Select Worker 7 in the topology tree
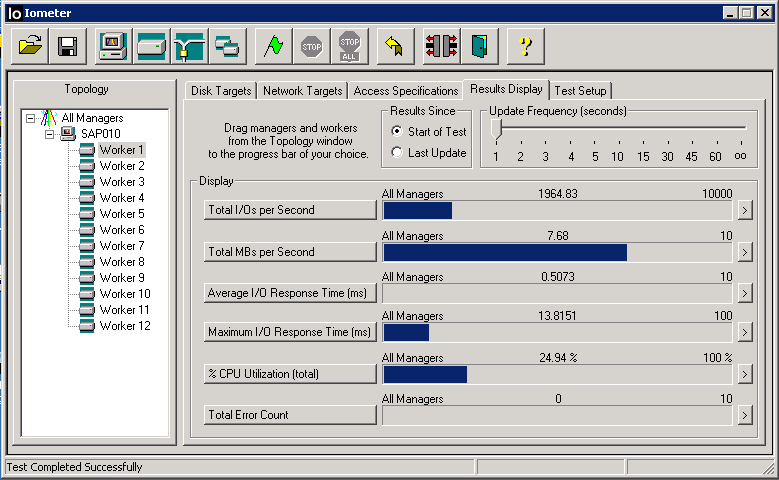Screen dimensions: 779x480 point(122,246)
